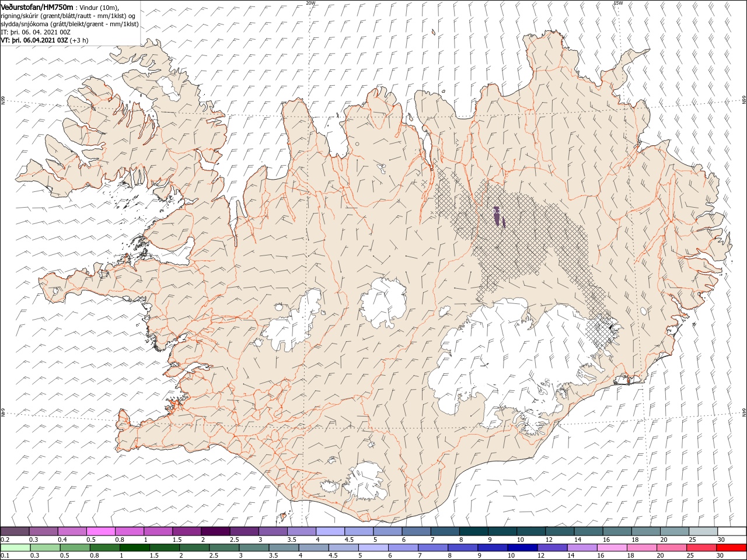
Task: Click the 8 swatch in the rain scale
Action: (462, 547)
